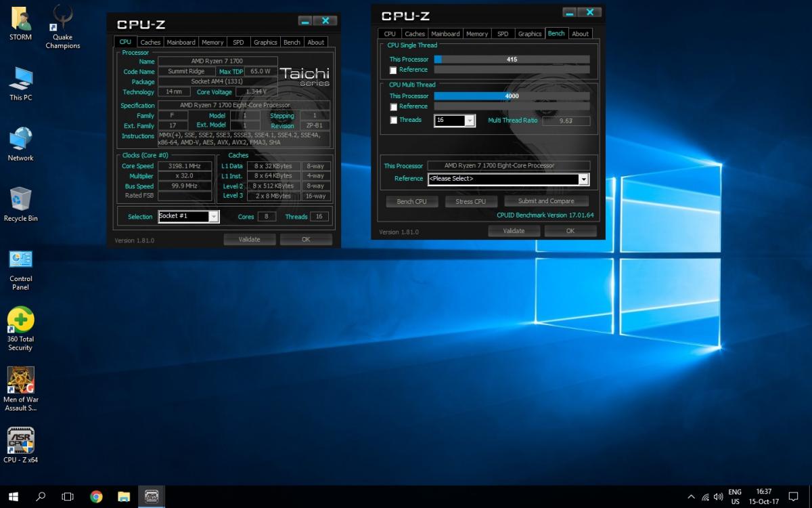
Task: Select CPU-Z taskbar icon
Action: point(152,496)
